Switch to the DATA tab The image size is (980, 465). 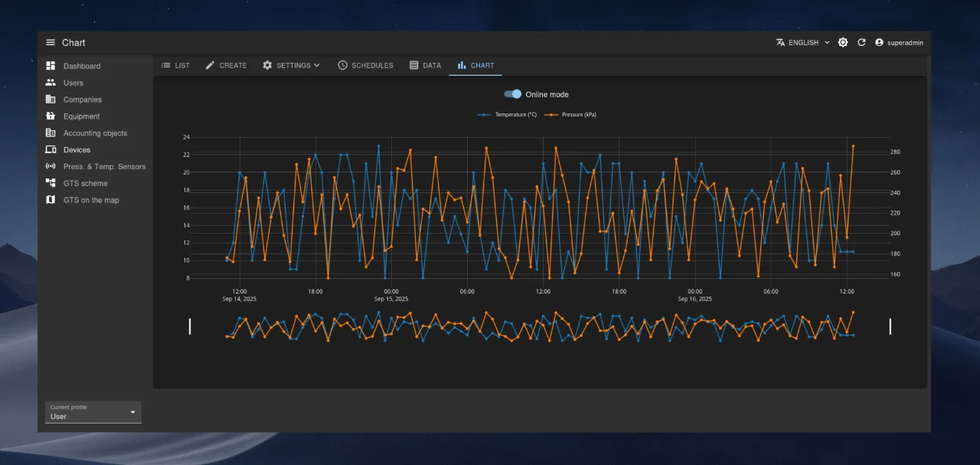click(x=425, y=66)
